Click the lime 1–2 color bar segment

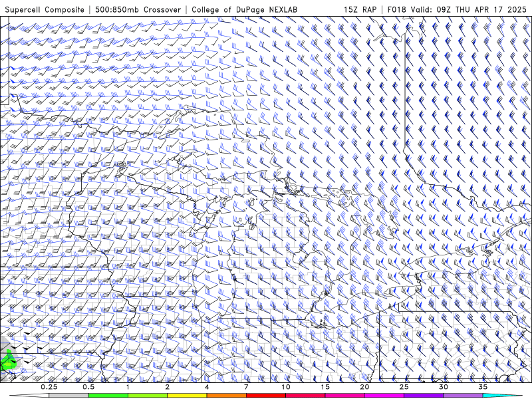[148, 396]
